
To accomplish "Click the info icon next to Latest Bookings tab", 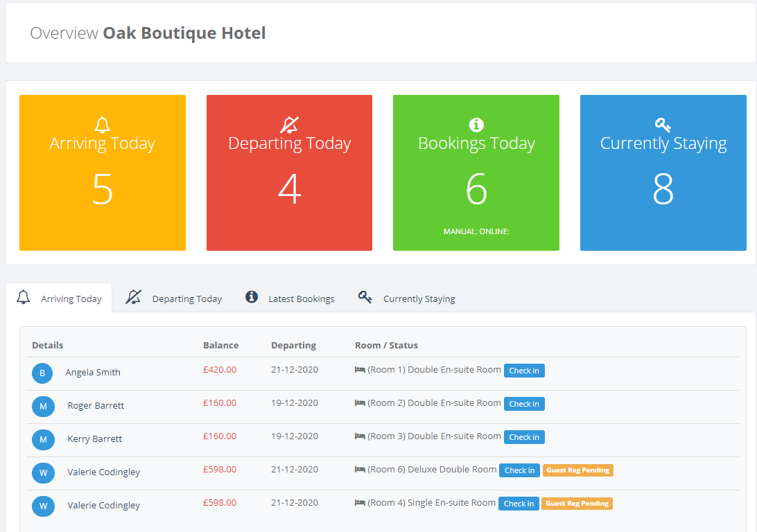I will tap(251, 297).
